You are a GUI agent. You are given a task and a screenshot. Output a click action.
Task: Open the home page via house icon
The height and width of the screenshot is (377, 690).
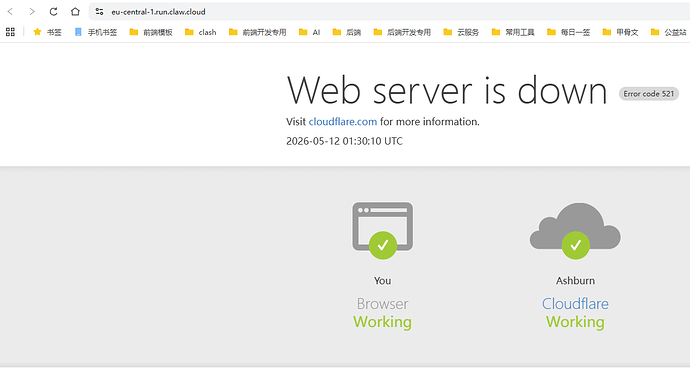click(x=75, y=12)
